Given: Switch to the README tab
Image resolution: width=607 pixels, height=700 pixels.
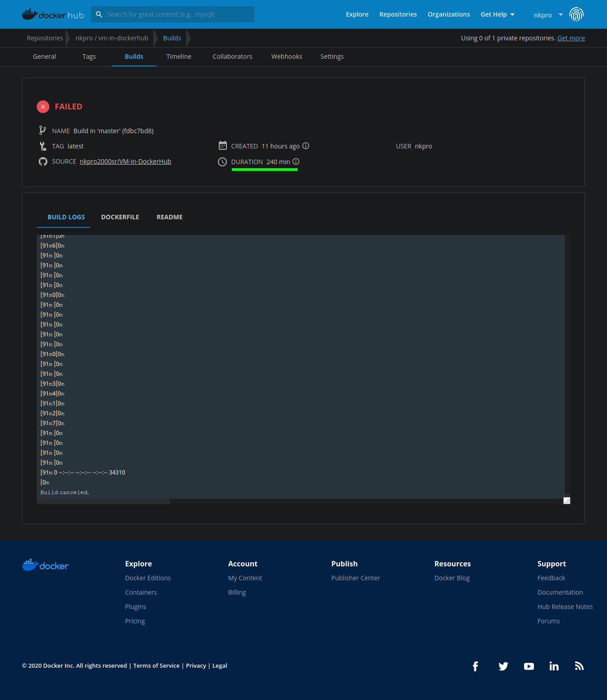Looking at the screenshot, I should (x=169, y=217).
